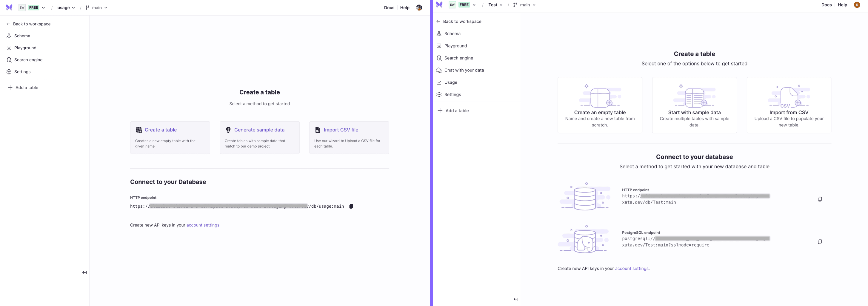Click the Generate sample data card
Image resolution: width=868 pixels, height=306 pixels.
[259, 138]
